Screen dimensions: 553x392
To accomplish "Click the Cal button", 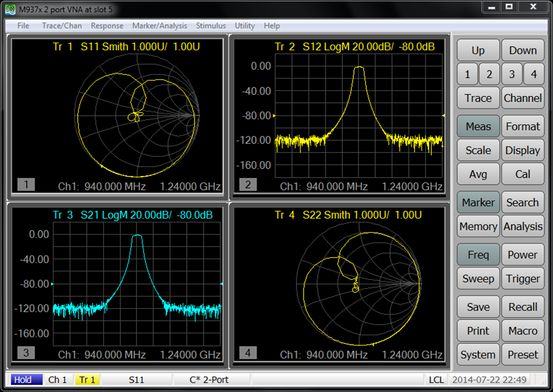I will click(x=523, y=174).
